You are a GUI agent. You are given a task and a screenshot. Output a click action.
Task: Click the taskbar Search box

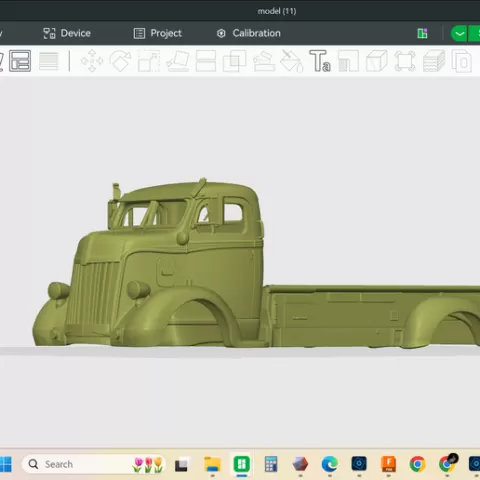tap(93, 464)
